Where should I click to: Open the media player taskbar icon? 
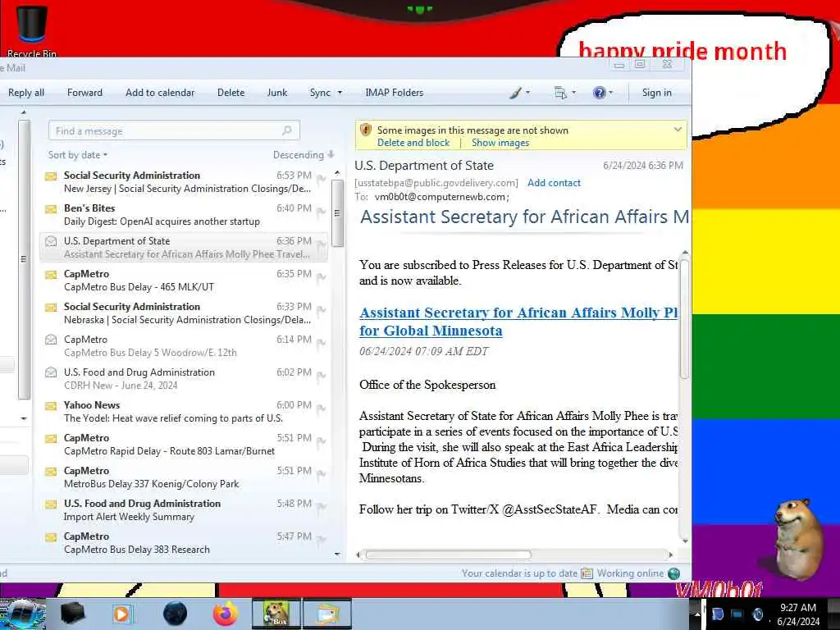click(122, 614)
